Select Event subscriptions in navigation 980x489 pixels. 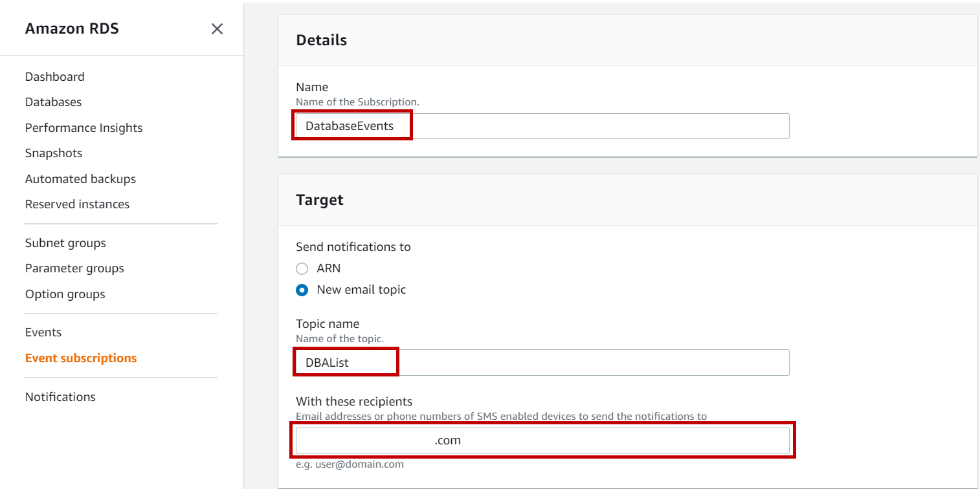(81, 358)
